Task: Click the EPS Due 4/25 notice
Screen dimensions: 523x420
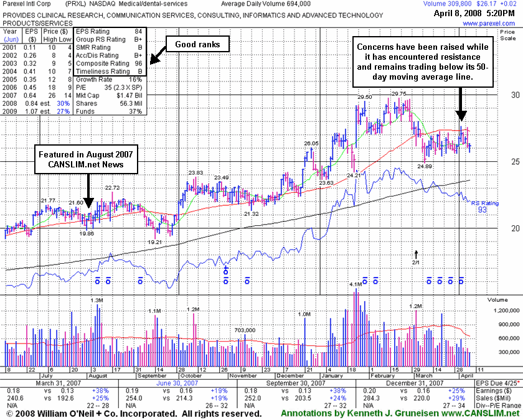Action: pos(498,383)
